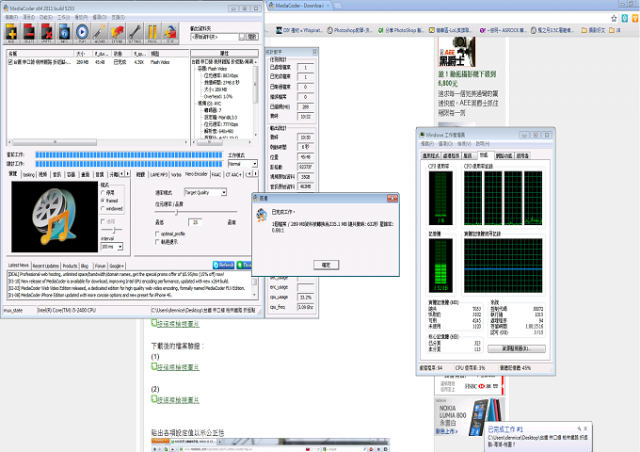
Task: Open the interval 200 ms dropdown
Action: pyautogui.click(x=111, y=247)
